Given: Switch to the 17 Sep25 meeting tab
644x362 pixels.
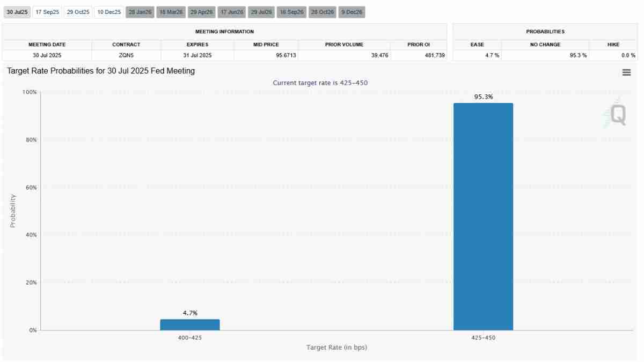Looking at the screenshot, I should point(47,12).
